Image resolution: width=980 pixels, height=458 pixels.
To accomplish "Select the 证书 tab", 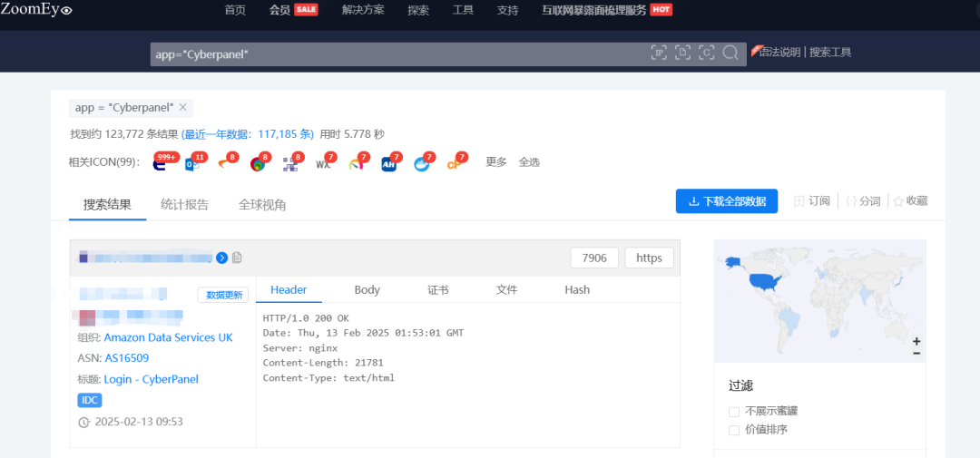I will [438, 290].
